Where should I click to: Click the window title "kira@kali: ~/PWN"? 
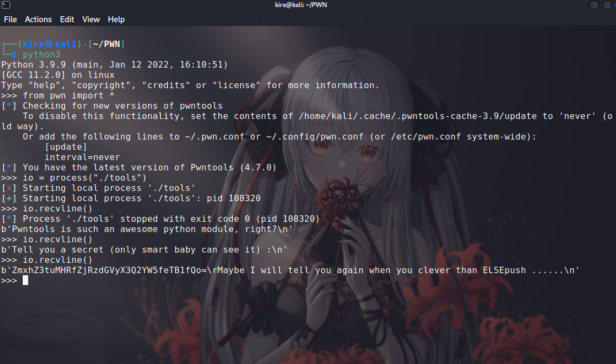(x=301, y=5)
